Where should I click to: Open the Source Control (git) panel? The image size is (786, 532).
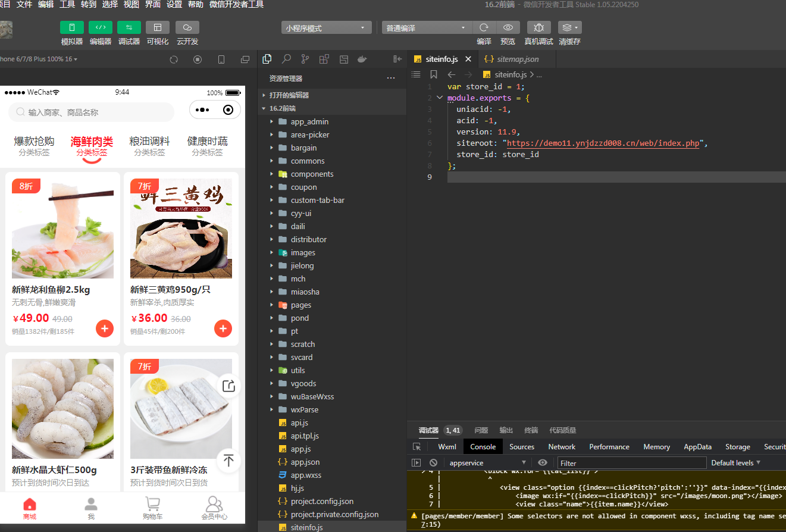305,59
